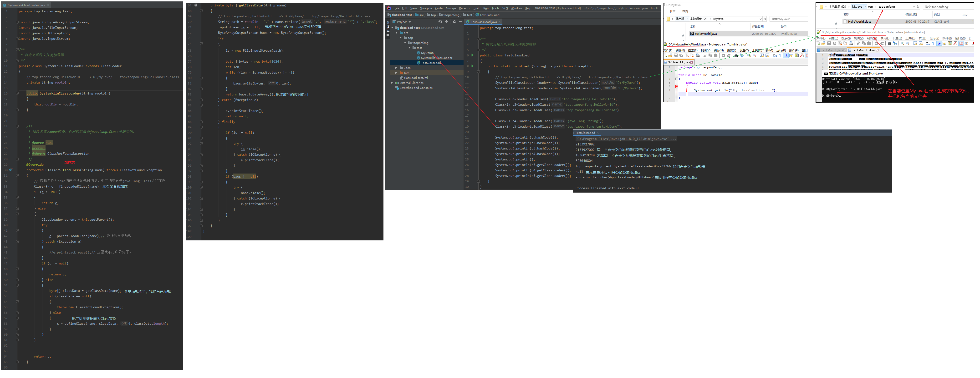The height and width of the screenshot is (378, 980).
Task: Collapse the src folder node
Action: pos(397,33)
